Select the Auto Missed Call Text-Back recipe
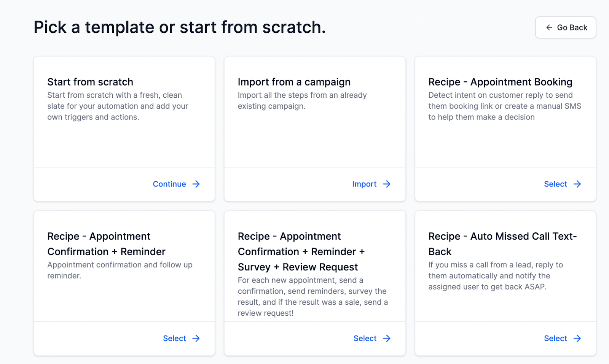609x364 pixels. pyautogui.click(x=555, y=339)
